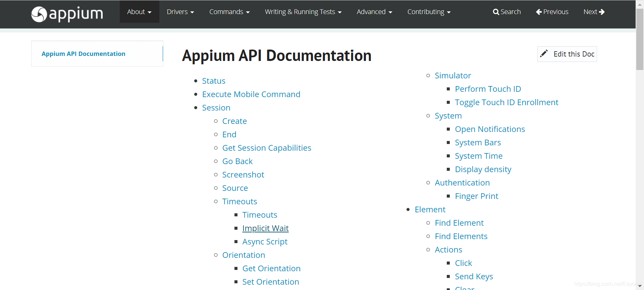Open the Actions link

point(448,250)
